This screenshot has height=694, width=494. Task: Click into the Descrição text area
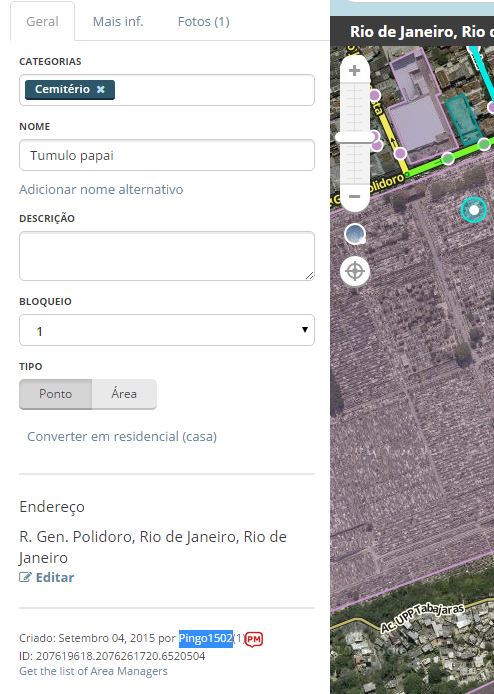point(167,256)
